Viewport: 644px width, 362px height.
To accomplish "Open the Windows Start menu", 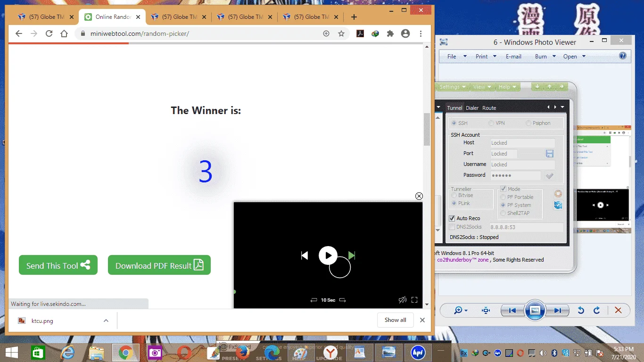I will (x=12, y=353).
